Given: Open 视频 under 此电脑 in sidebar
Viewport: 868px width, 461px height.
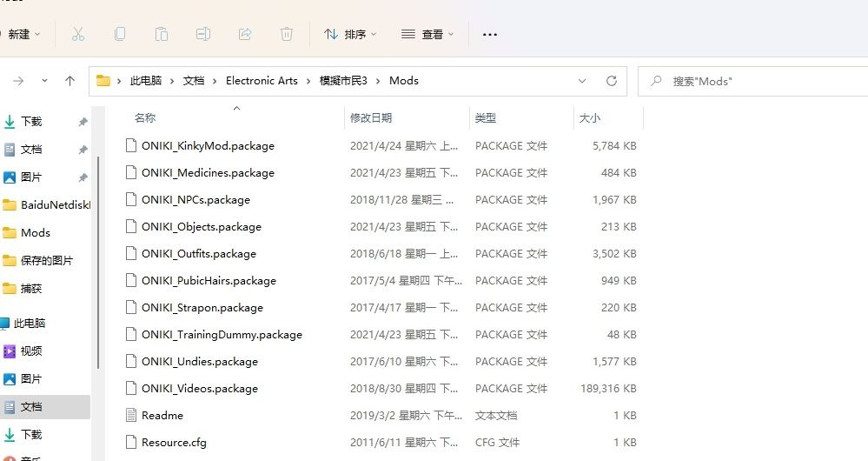Looking at the screenshot, I should (x=31, y=351).
